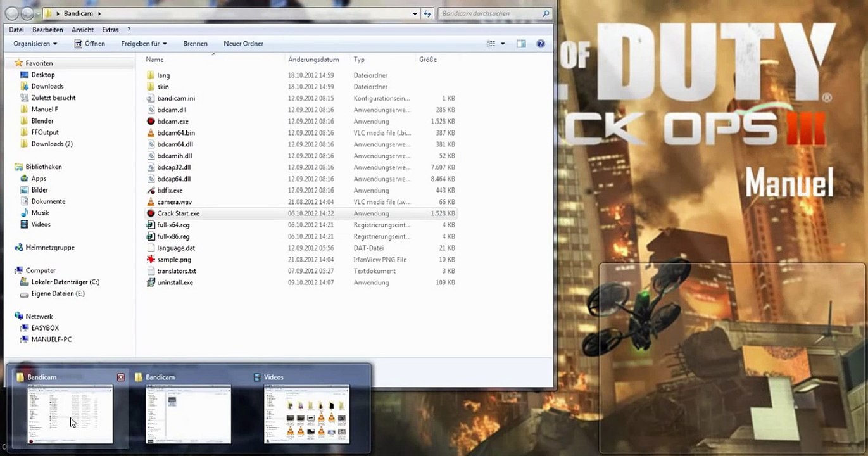Select the bdcam64.bin VLC cone icon

[151, 133]
